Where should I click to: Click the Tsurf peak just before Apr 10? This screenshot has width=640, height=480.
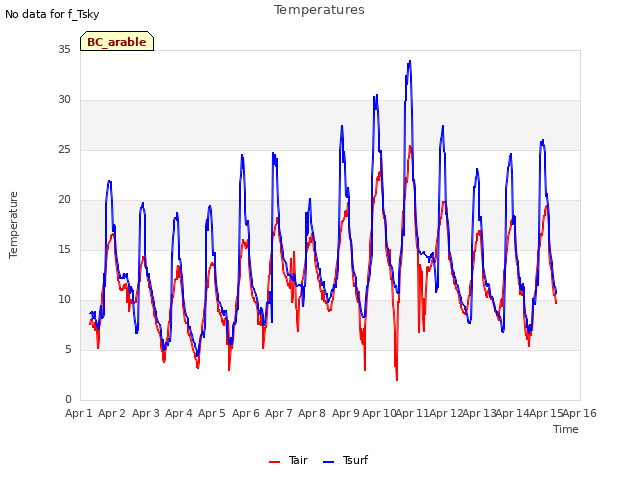(376, 96)
